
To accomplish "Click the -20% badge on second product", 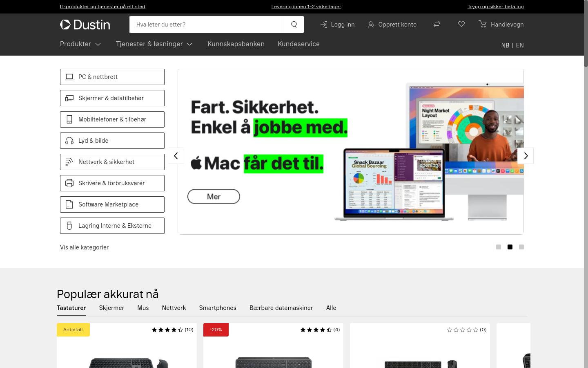I will pos(216,330).
